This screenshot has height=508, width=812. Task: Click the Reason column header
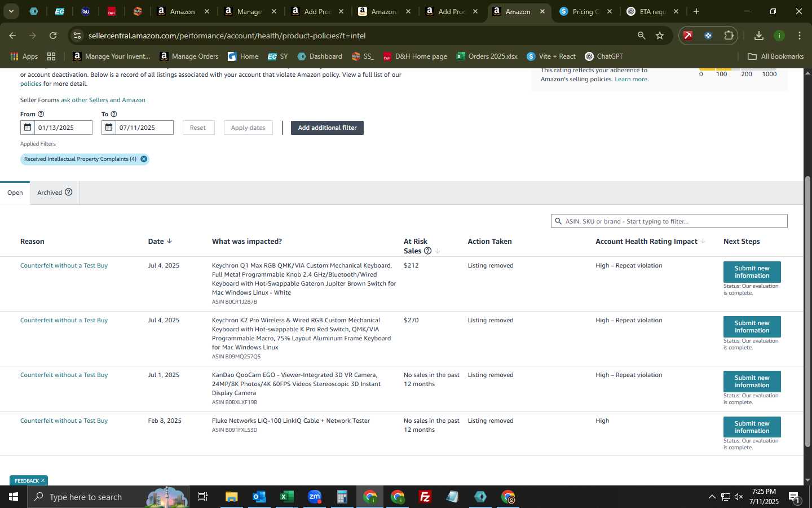pos(32,242)
